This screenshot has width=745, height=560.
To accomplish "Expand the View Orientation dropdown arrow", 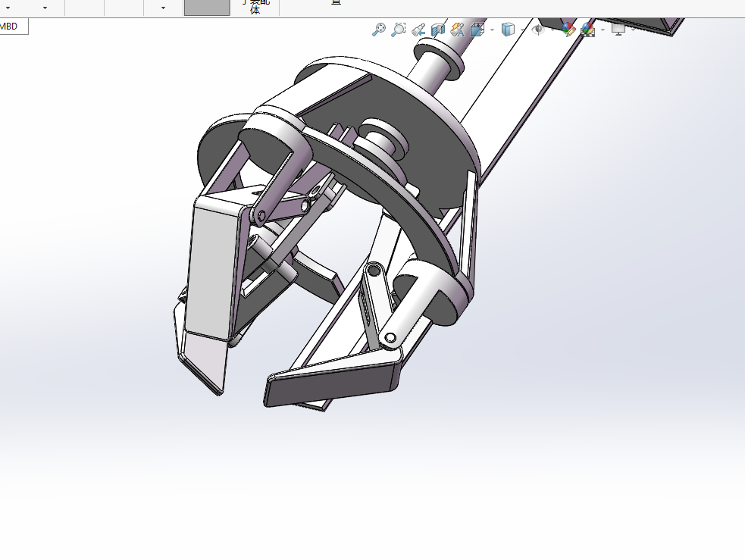I will coord(492,30).
